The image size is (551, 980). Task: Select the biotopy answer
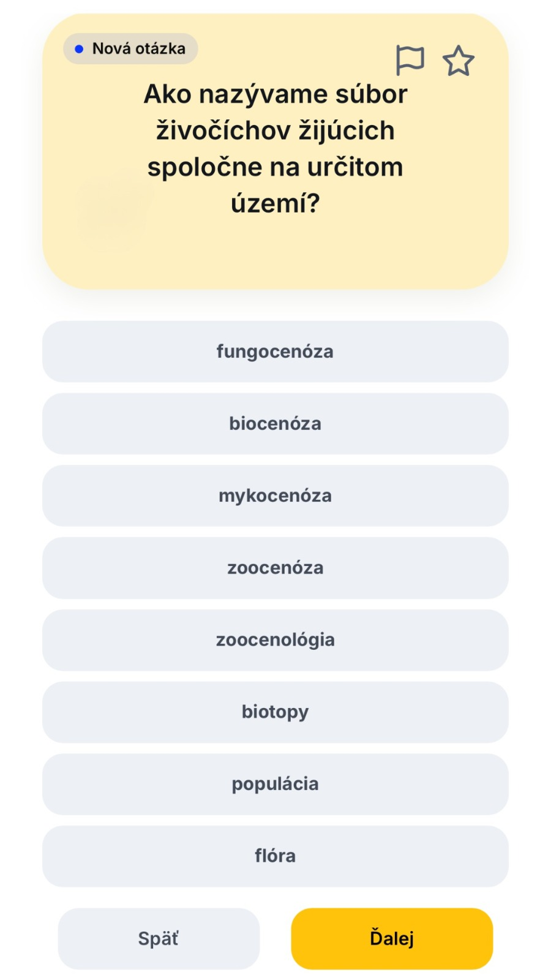(275, 712)
